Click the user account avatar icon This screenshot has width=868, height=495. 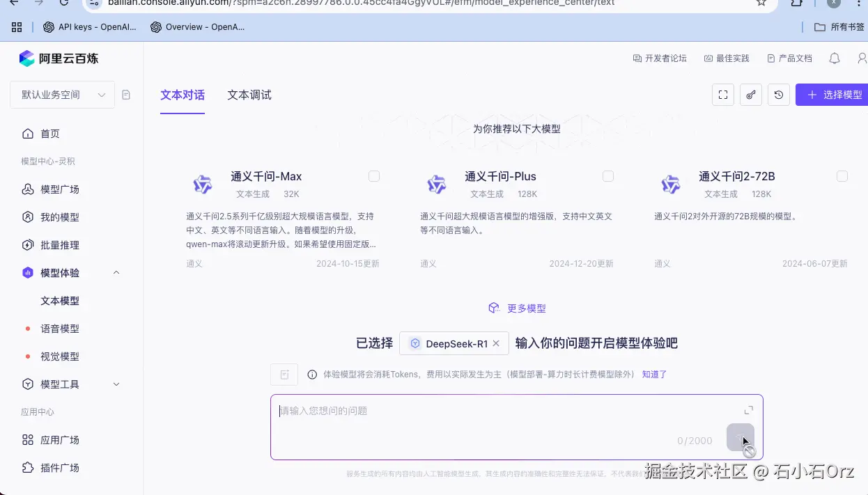862,58
